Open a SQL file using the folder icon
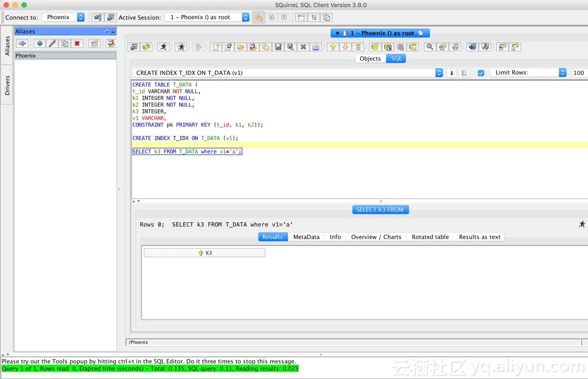 pyautogui.click(x=241, y=47)
